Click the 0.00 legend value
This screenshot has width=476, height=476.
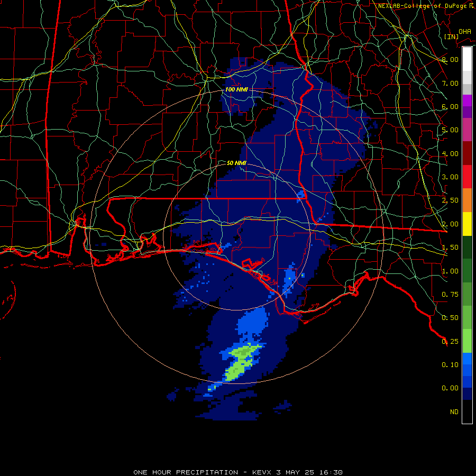[x=450, y=388]
